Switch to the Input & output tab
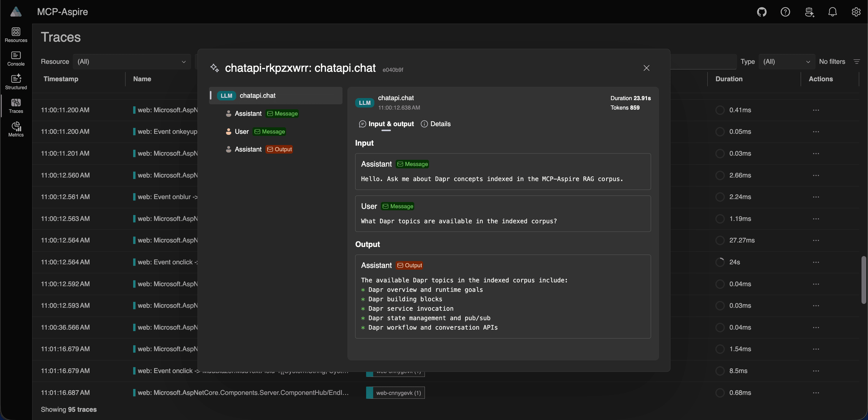 [x=386, y=124]
